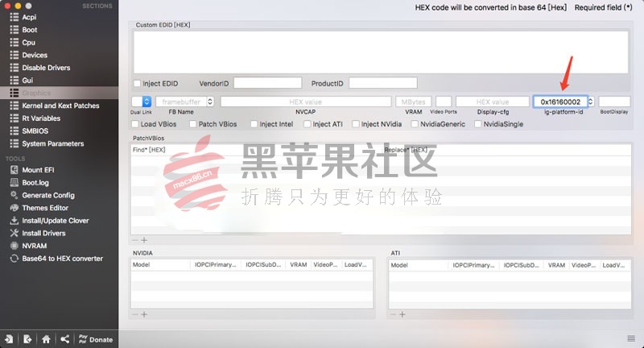Click the NVCAP HEX value field
The width and height of the screenshot is (644, 348).
pos(306,101)
